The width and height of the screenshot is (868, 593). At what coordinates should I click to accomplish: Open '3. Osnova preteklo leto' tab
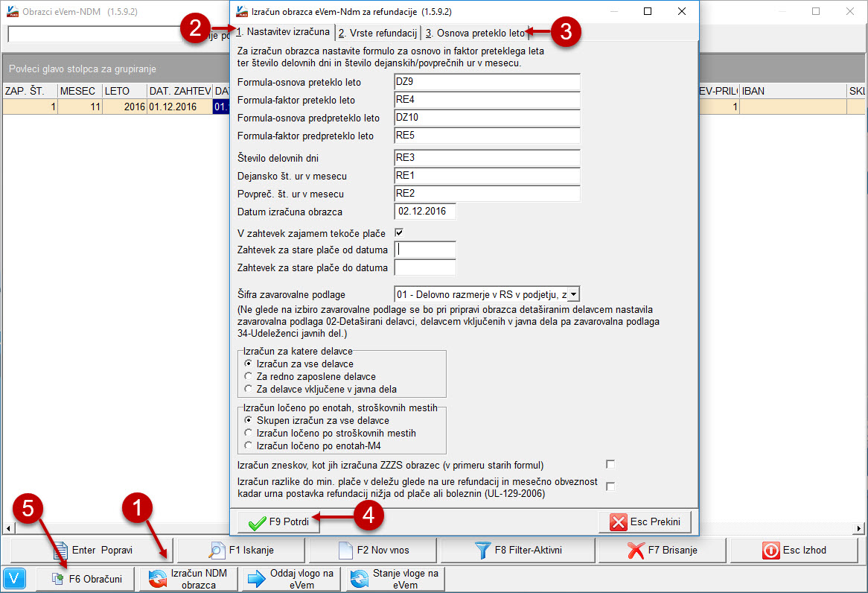coord(476,34)
